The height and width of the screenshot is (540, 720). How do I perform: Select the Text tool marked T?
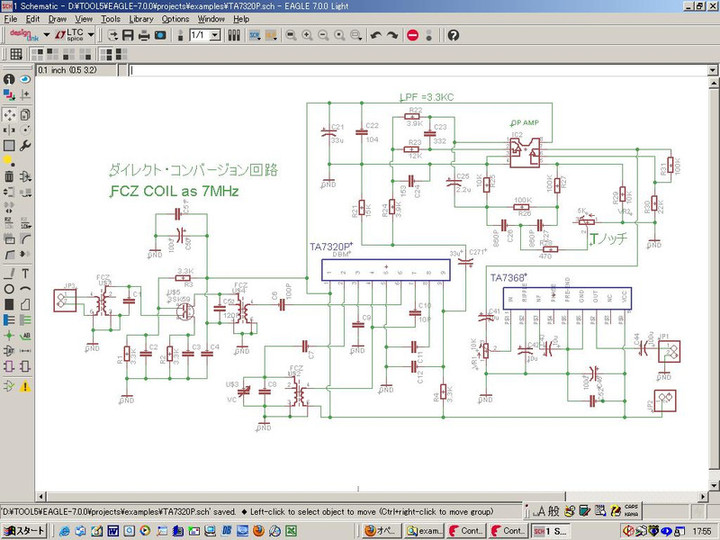coord(24,273)
